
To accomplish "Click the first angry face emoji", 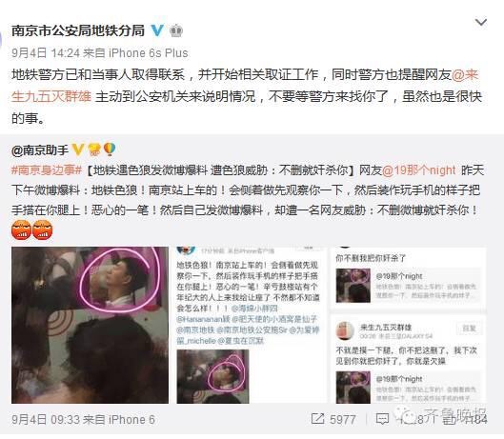I will [21, 229].
